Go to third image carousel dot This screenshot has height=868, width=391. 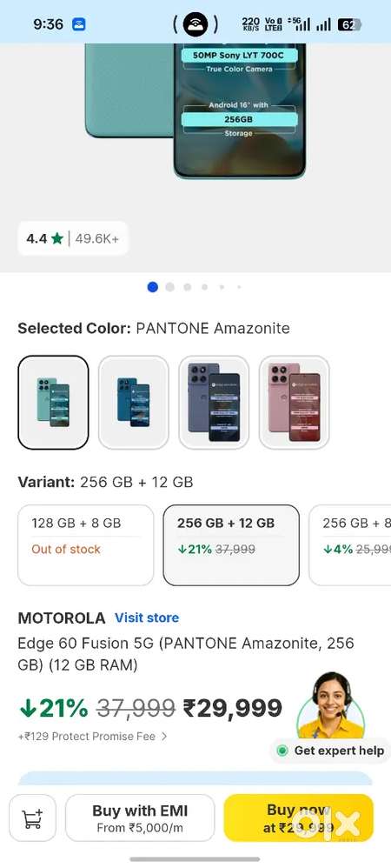tap(188, 287)
